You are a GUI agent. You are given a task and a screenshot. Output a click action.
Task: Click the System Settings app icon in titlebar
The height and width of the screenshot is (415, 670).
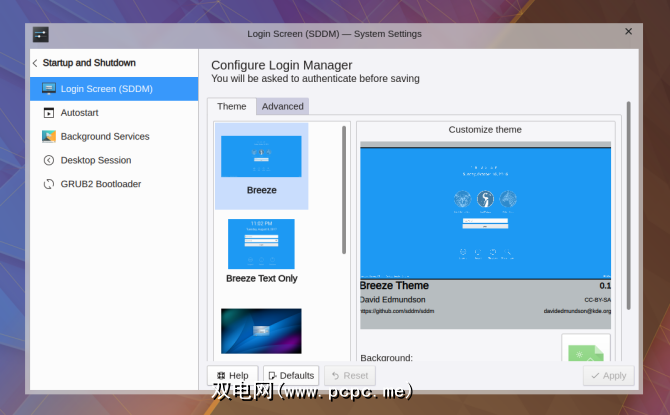pyautogui.click(x=41, y=33)
